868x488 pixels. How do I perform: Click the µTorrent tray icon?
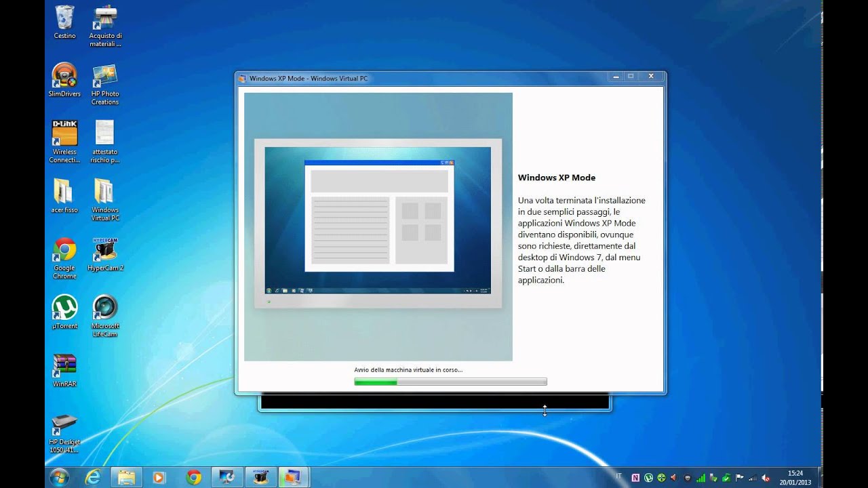click(x=648, y=477)
